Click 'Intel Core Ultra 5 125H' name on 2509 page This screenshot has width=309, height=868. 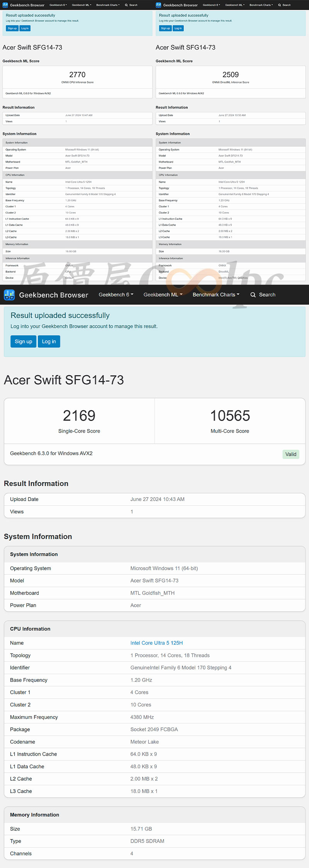231,182
